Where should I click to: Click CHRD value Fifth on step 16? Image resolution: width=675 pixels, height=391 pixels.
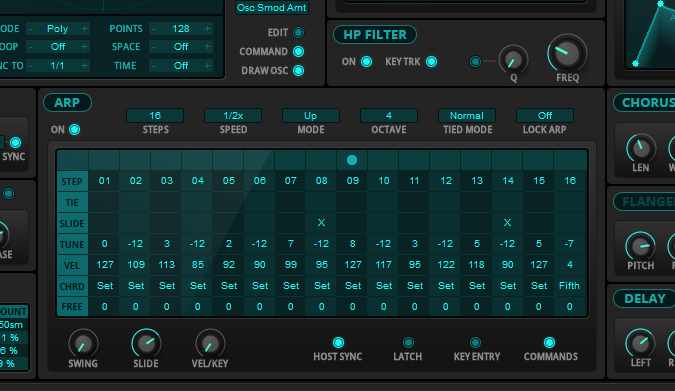pos(569,285)
